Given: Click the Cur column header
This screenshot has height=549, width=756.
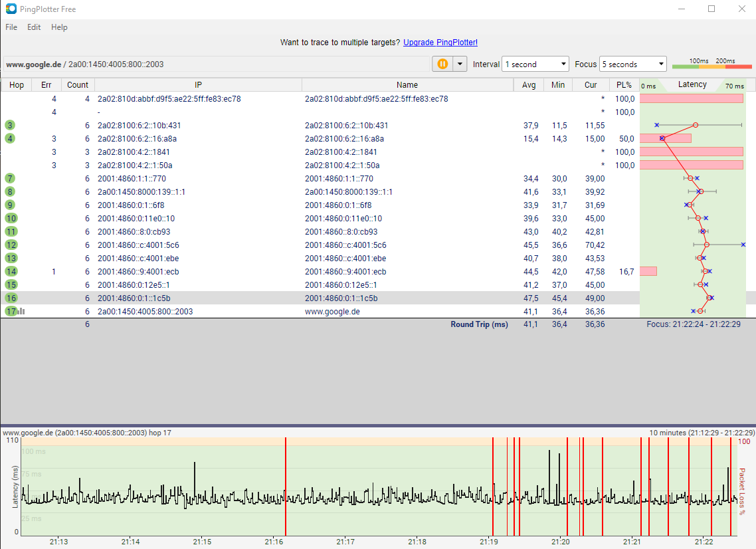Looking at the screenshot, I should [x=591, y=85].
